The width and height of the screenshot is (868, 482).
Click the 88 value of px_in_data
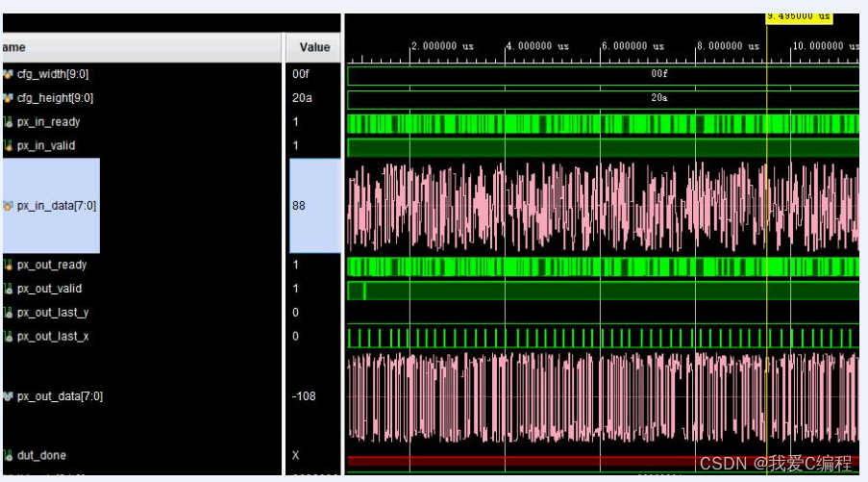[299, 206]
